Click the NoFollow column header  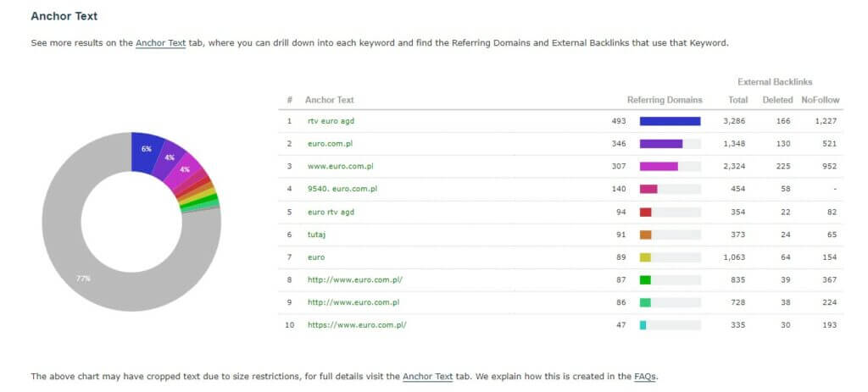(x=820, y=100)
